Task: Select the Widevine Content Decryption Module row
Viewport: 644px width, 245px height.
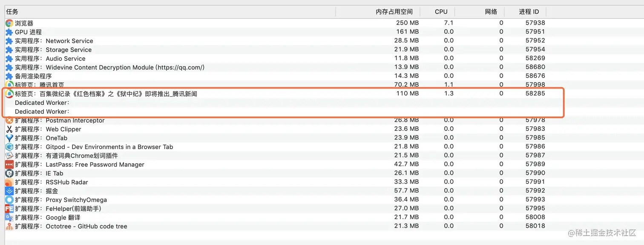Action: 110,67
